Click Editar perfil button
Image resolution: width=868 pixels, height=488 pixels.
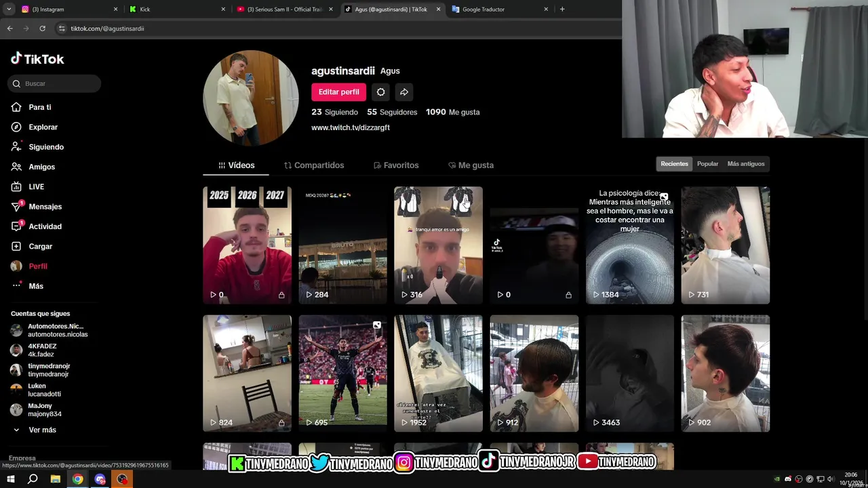[338, 92]
